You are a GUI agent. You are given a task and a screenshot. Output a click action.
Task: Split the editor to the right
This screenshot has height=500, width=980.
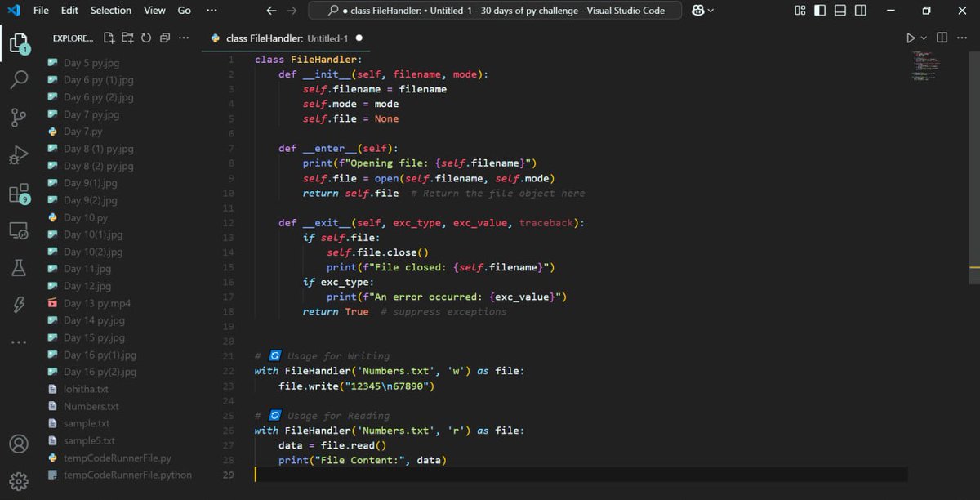[x=942, y=38]
